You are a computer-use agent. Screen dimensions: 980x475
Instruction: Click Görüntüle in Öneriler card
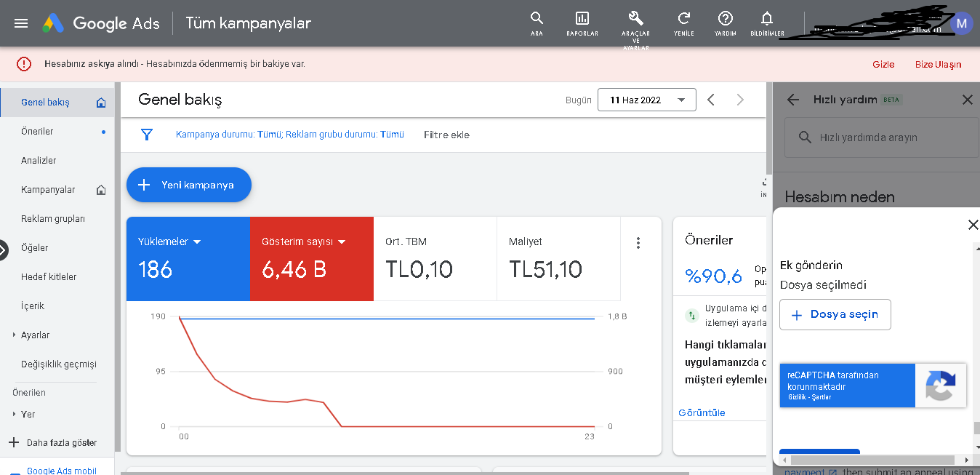pos(702,412)
